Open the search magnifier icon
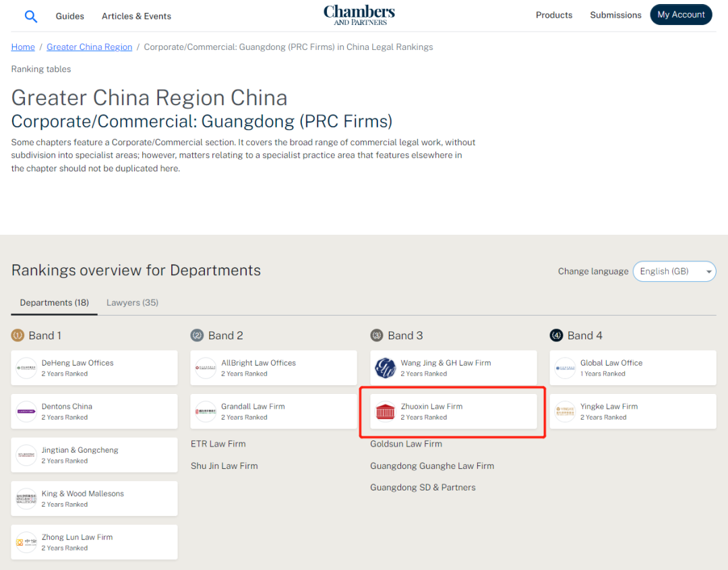Image resolution: width=728 pixels, height=570 pixels. click(x=30, y=16)
